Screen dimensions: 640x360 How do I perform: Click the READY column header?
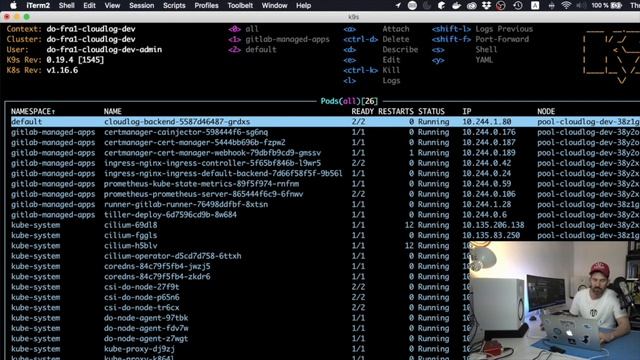(x=362, y=111)
